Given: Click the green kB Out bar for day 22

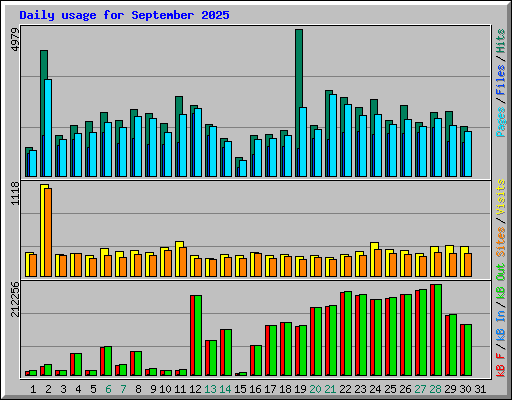Looking at the screenshot, I should coord(348,334).
